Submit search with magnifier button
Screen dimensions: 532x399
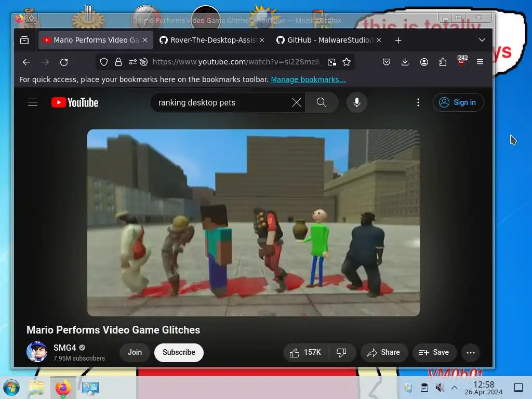pos(321,102)
